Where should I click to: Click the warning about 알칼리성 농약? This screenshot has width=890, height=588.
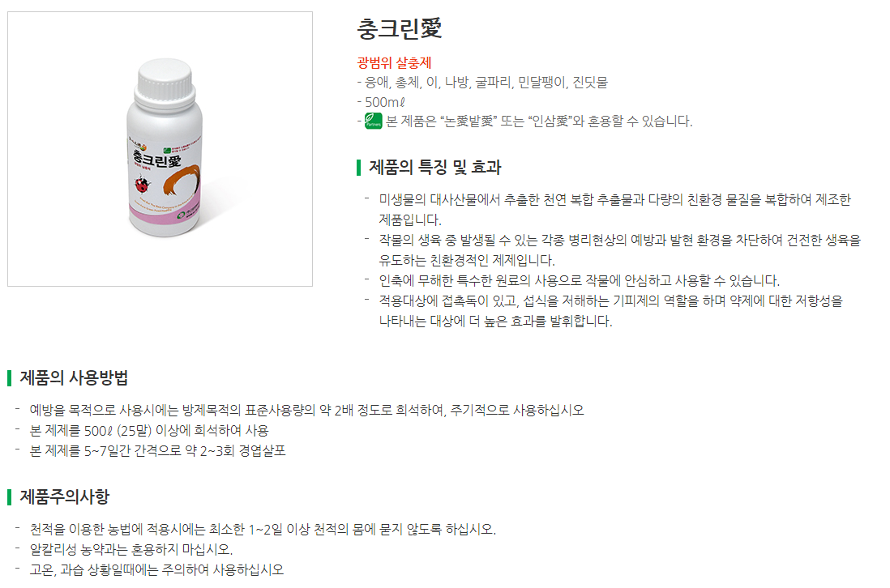pos(131,549)
